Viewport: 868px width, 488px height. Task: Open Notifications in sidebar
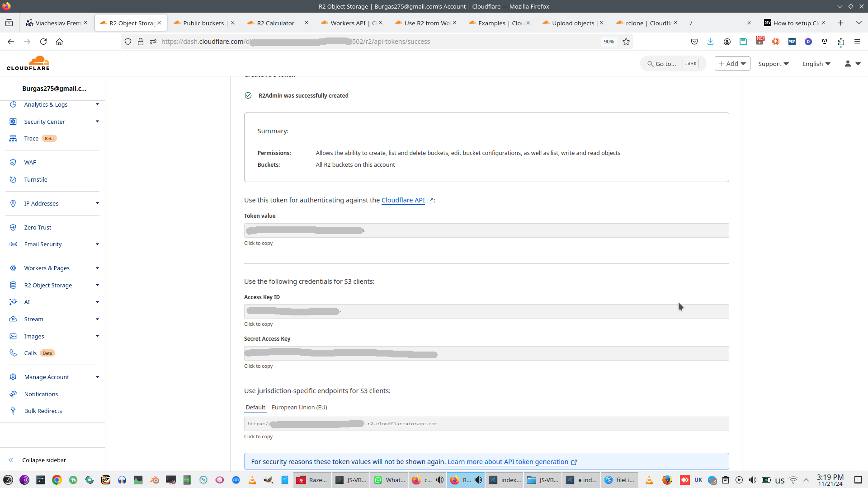(41, 394)
